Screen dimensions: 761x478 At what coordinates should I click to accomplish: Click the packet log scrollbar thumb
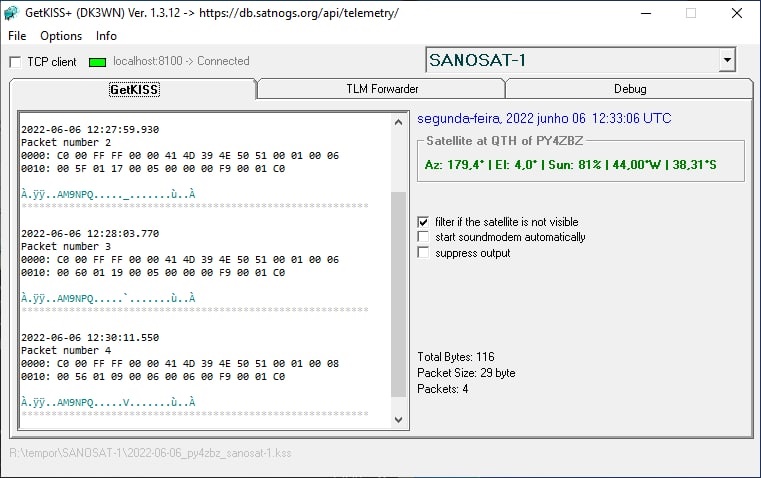tap(398, 294)
